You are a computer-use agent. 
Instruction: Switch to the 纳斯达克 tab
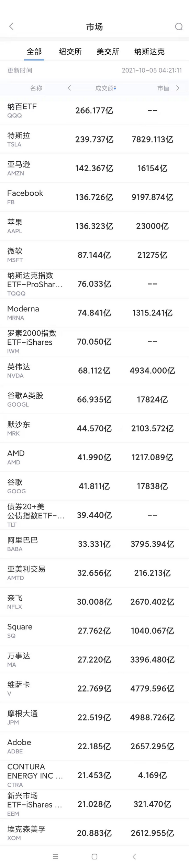149,52
